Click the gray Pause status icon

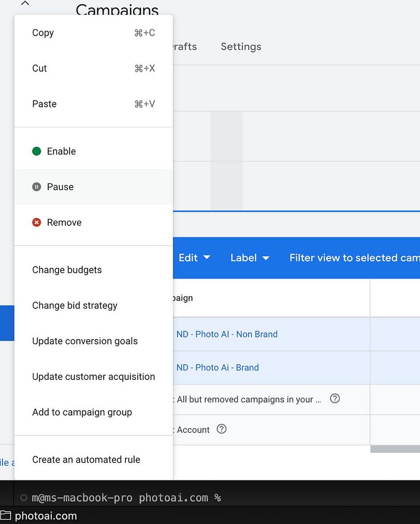37,187
